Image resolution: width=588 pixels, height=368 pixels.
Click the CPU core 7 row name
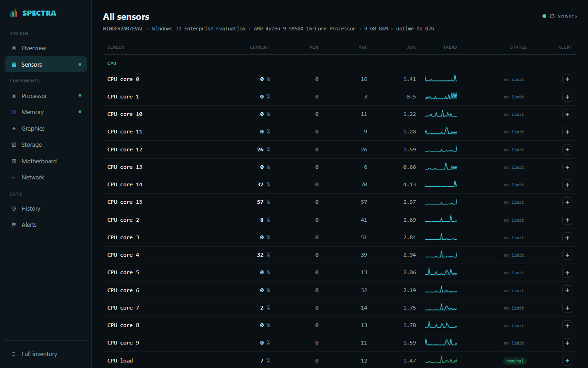pyautogui.click(x=124, y=308)
